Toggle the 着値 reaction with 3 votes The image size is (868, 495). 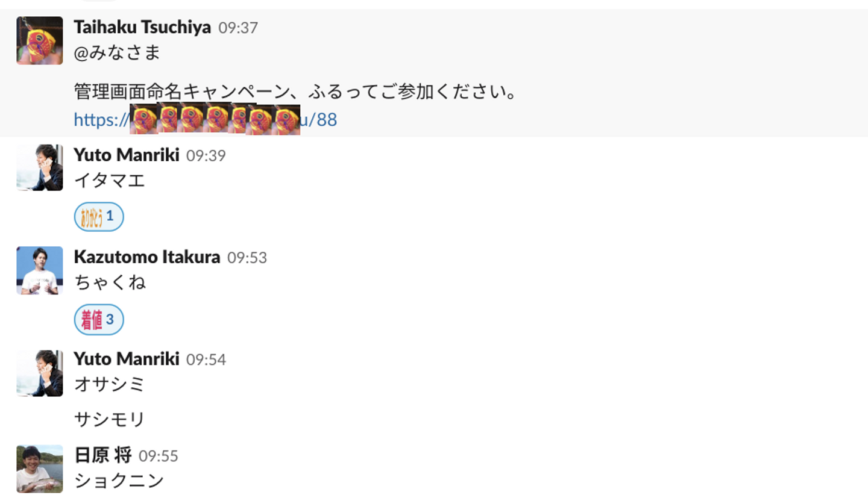click(99, 319)
